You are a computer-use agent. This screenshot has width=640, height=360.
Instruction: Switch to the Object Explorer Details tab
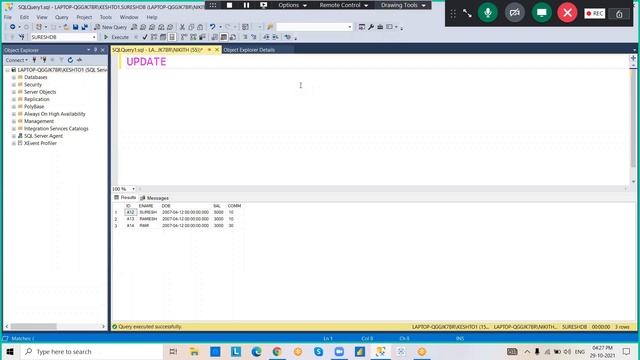coord(249,50)
